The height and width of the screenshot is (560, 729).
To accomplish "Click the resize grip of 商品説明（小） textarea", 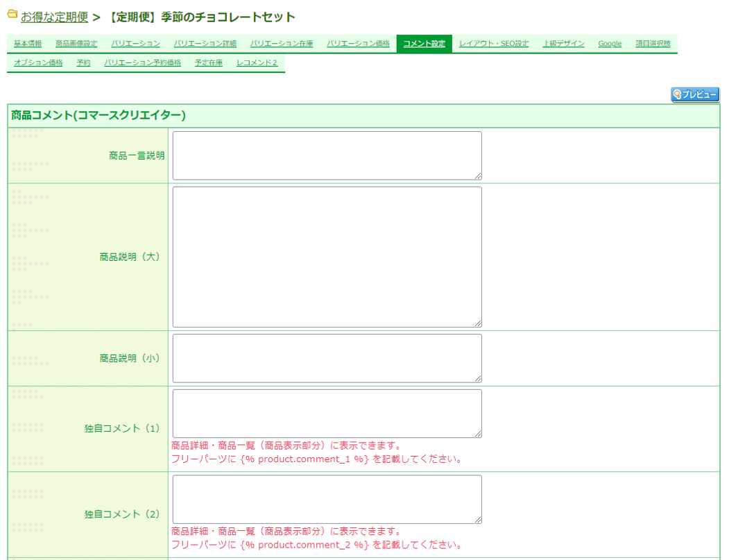I will (x=478, y=379).
